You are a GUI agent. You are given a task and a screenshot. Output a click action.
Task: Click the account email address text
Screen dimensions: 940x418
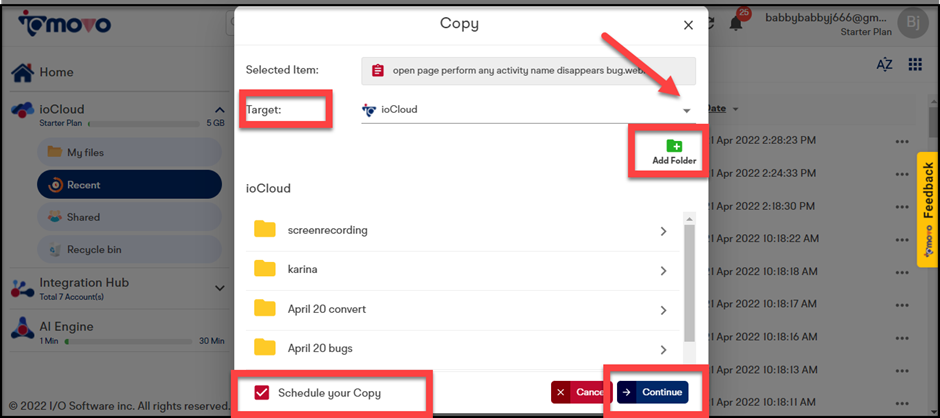click(828, 18)
